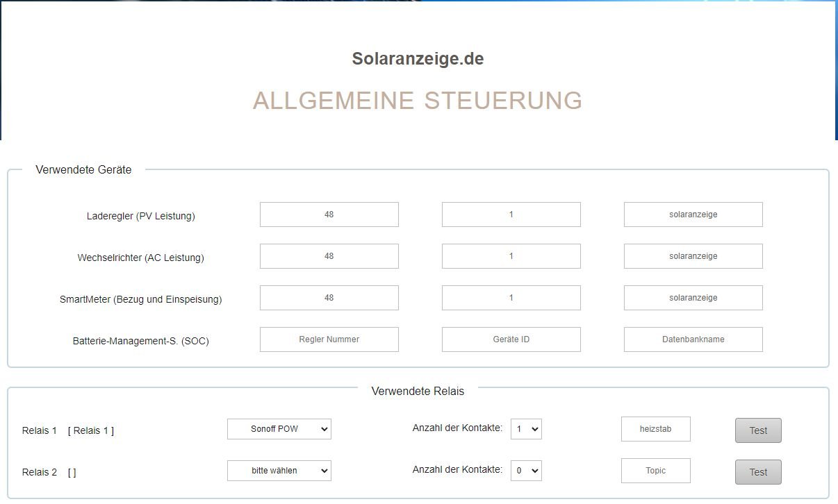The width and height of the screenshot is (838, 504).
Task: Click the Batterie-Management Geräte ID field
Action: point(511,339)
